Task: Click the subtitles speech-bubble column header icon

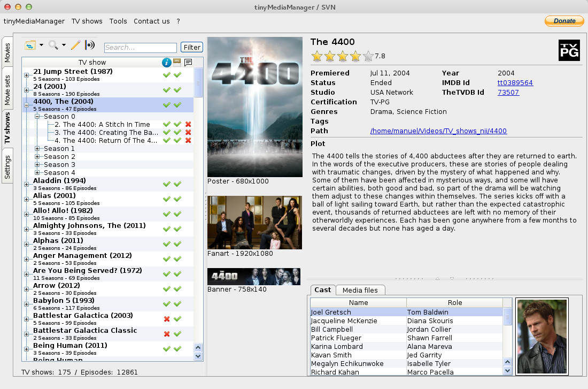Action: tap(188, 62)
